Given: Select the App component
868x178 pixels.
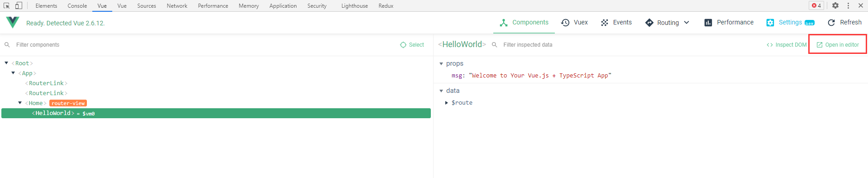Looking at the screenshot, I should click(x=27, y=73).
